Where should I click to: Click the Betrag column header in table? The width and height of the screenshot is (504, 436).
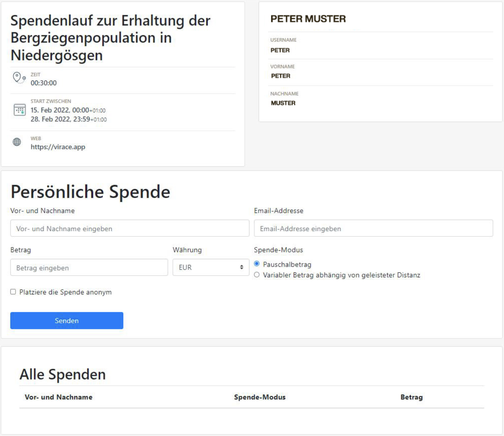pos(411,397)
